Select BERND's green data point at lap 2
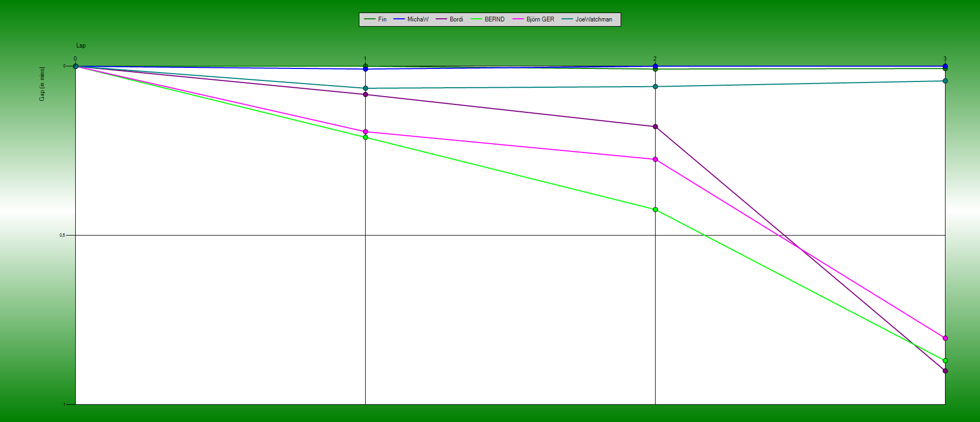The image size is (980, 422). pos(655,209)
